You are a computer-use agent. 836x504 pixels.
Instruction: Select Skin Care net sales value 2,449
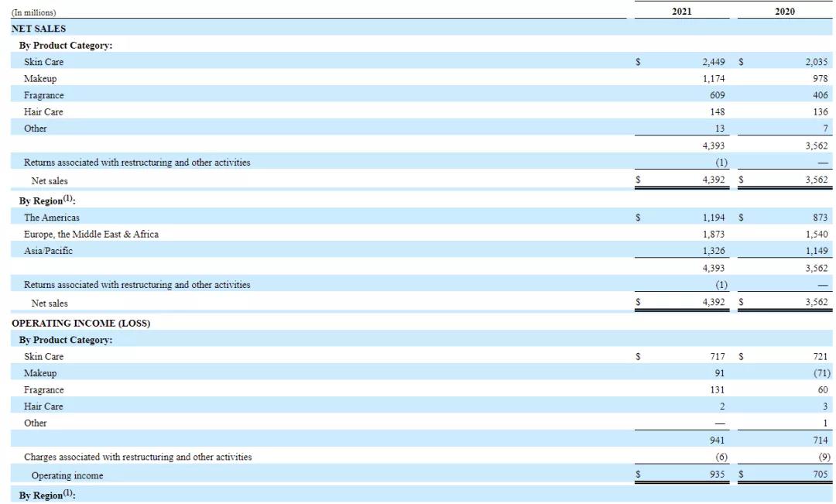(x=714, y=62)
